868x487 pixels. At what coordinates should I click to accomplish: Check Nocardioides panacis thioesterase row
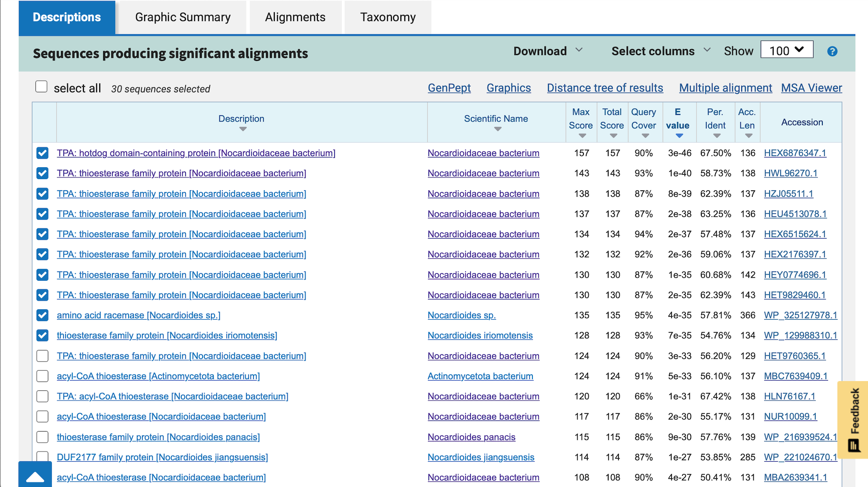(43, 437)
